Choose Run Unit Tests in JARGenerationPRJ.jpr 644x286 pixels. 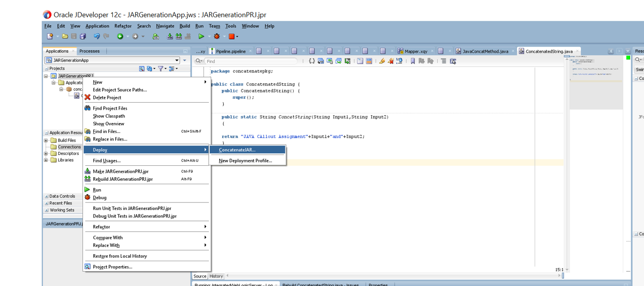point(146,208)
